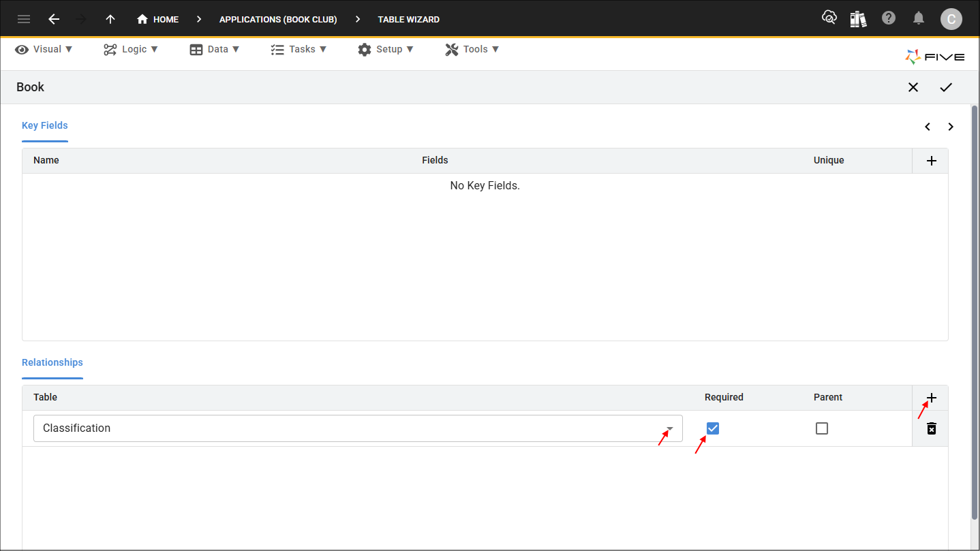Click the Table column header
This screenshot has height=551, width=980.
click(x=45, y=397)
